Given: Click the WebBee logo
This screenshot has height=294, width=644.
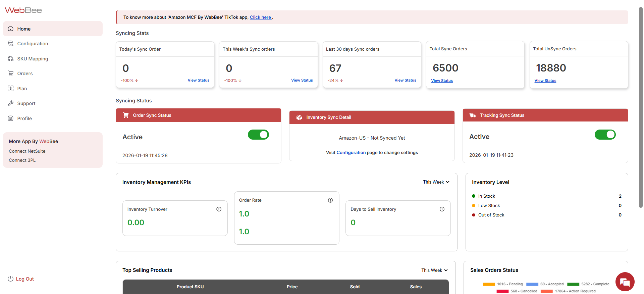Looking at the screenshot, I should [23, 10].
